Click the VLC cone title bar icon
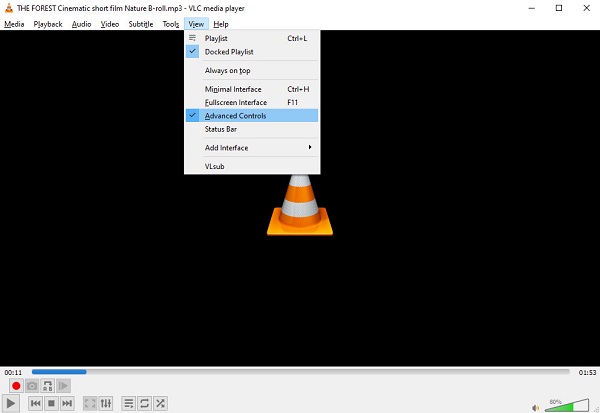 point(8,8)
